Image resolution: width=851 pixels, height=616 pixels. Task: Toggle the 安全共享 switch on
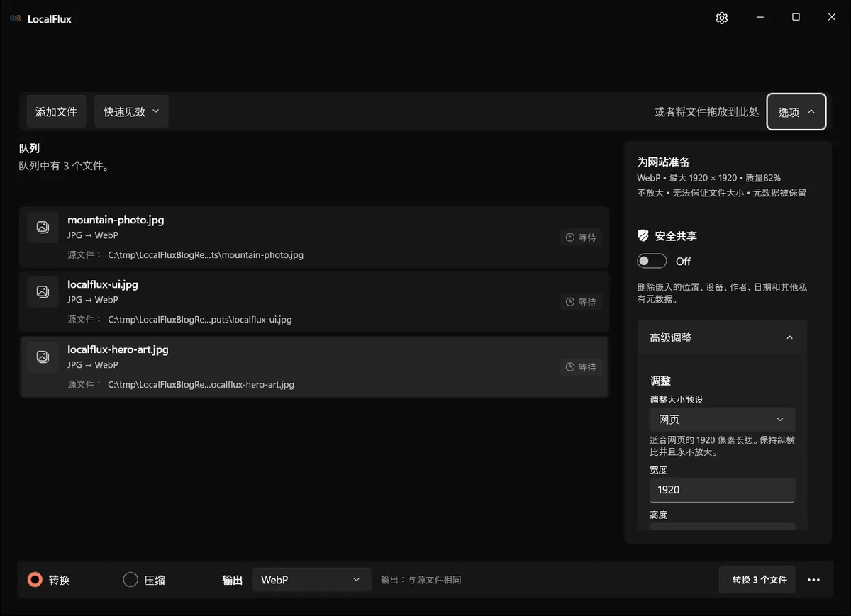pyautogui.click(x=652, y=261)
